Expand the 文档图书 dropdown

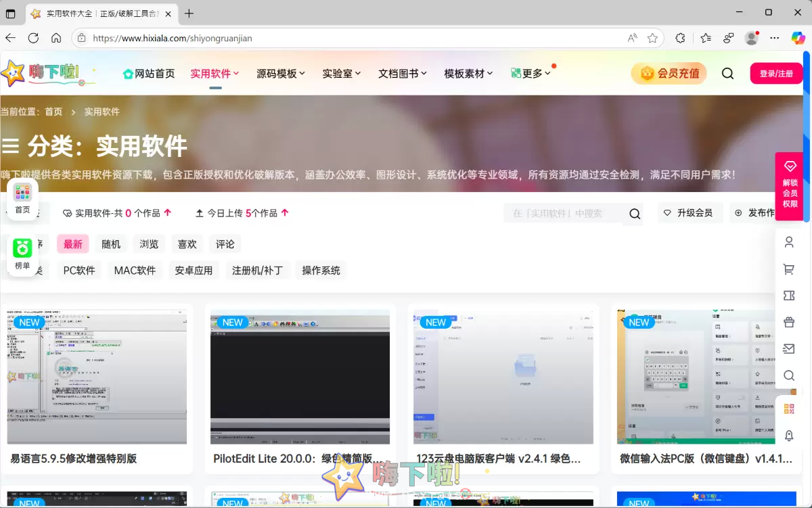(401, 73)
